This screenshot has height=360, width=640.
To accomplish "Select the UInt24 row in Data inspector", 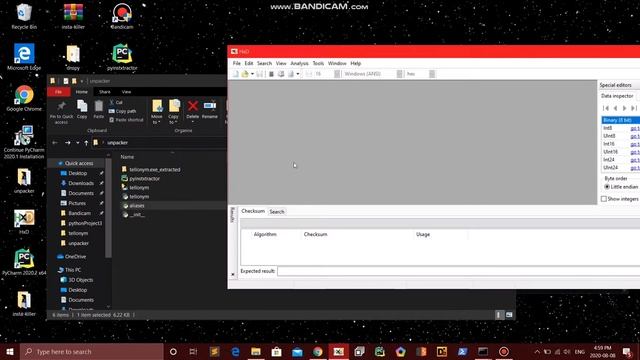I will [620, 167].
